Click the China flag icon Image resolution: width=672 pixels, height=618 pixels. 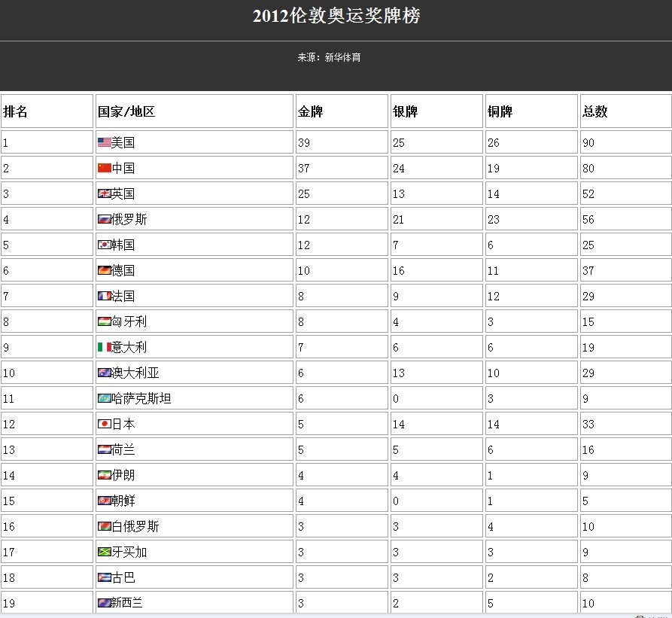coord(104,168)
